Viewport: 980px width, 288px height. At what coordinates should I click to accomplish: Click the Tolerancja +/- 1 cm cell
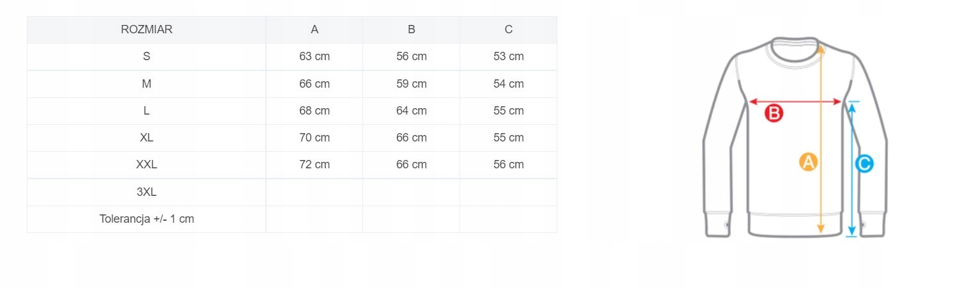point(146,219)
